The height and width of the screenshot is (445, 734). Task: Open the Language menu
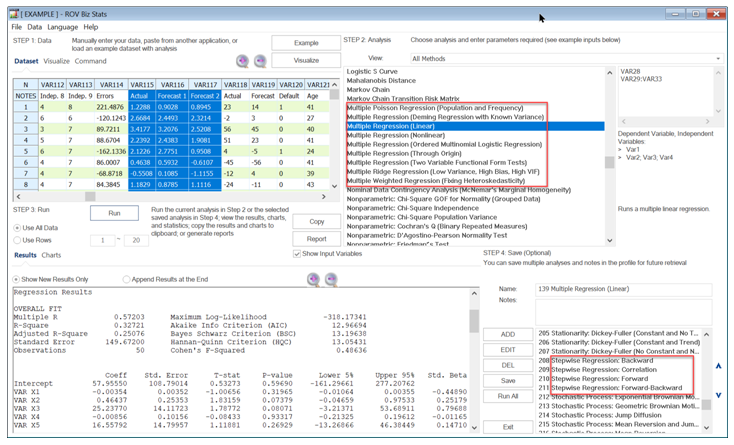tap(62, 27)
